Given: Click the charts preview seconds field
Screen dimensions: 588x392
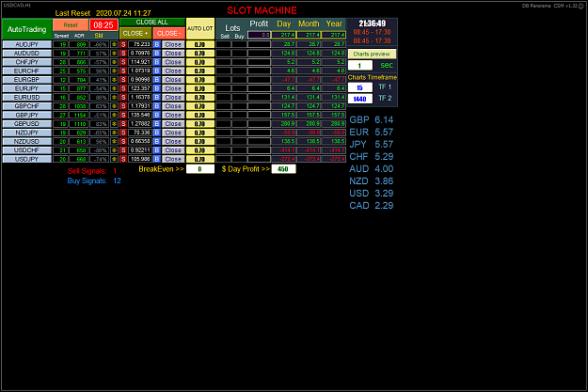Looking at the screenshot, I should [x=360, y=66].
